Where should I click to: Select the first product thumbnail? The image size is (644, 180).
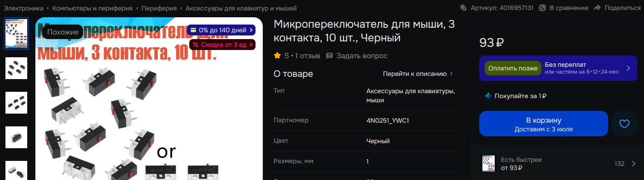[x=16, y=33]
